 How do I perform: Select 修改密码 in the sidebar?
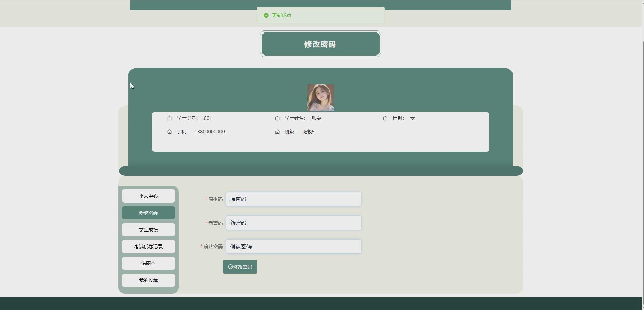[x=148, y=212]
